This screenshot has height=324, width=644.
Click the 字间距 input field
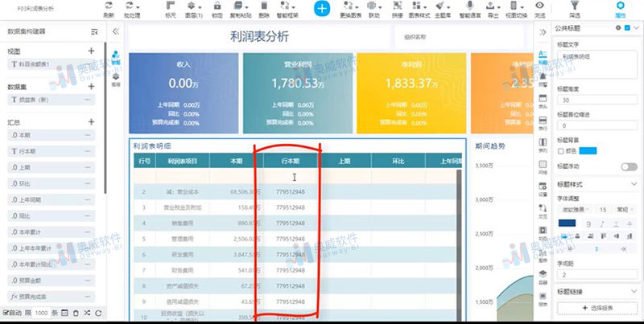click(597, 275)
